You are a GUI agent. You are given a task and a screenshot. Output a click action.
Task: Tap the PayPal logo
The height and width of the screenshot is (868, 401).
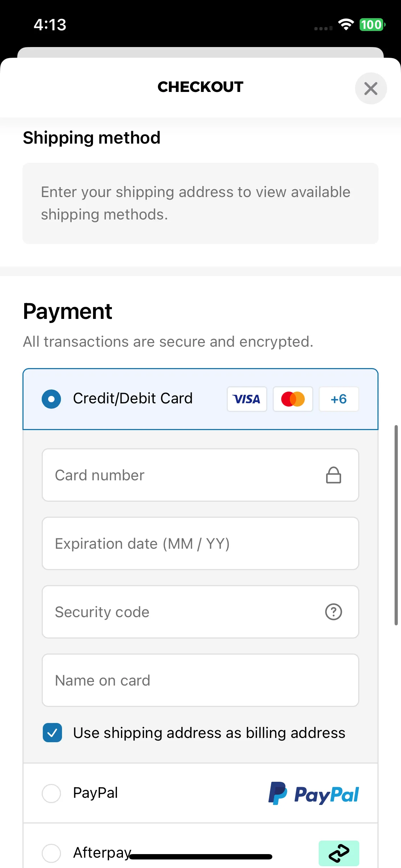(314, 794)
